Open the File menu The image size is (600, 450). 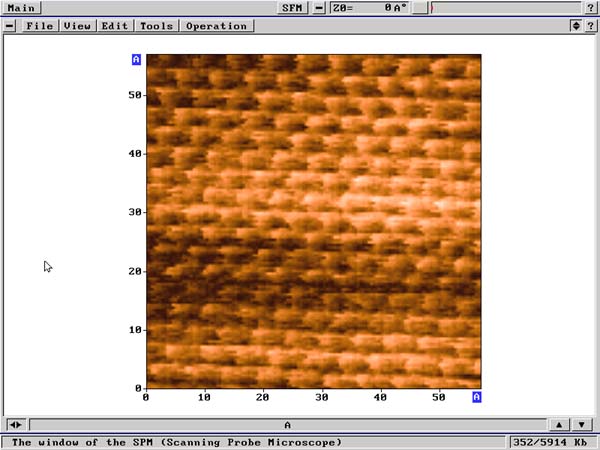click(39, 26)
